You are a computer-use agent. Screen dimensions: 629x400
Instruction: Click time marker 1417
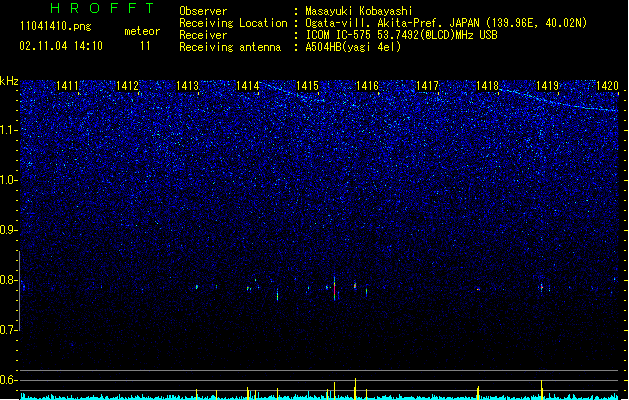pyautogui.click(x=428, y=86)
